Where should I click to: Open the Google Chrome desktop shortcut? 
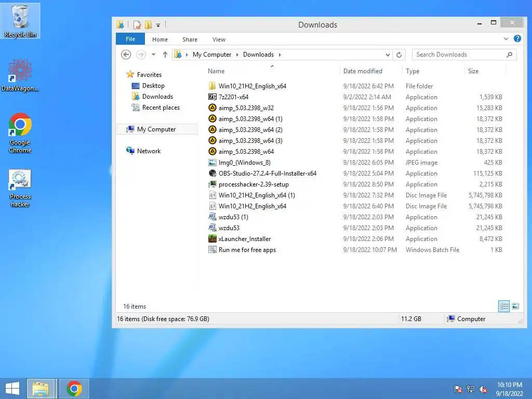[x=20, y=132]
